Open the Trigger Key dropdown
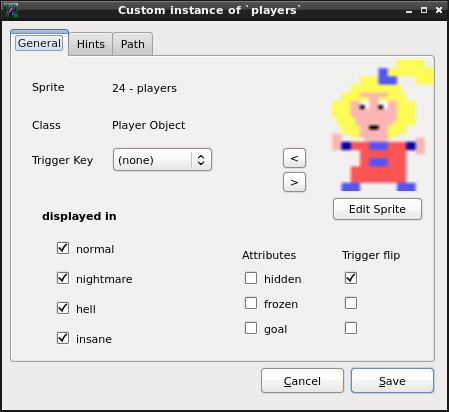Screen dimensions: 449x412 click(162, 160)
